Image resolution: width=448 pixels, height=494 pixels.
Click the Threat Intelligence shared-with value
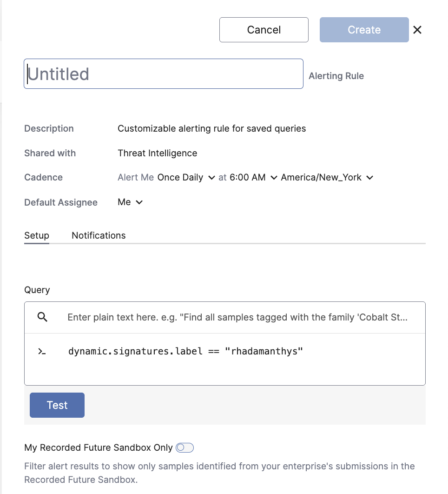(x=157, y=153)
